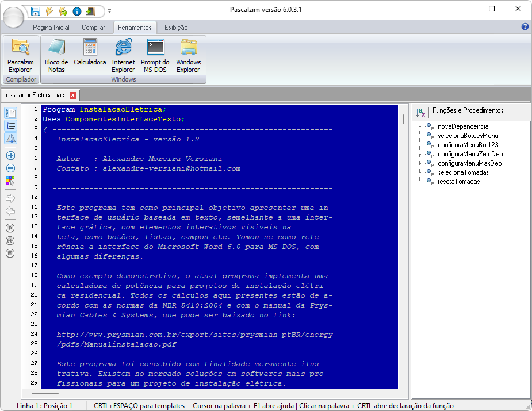The height and width of the screenshot is (411, 532).
Task: Click the blue info icon in quick access
Action: pos(76,11)
